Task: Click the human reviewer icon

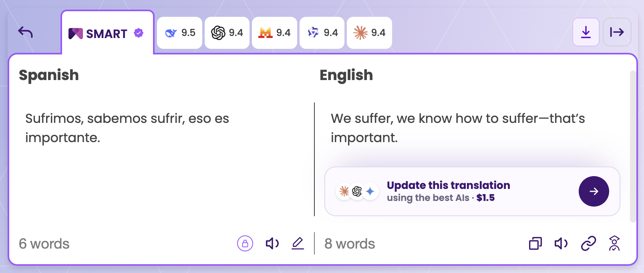Action: click(x=614, y=243)
